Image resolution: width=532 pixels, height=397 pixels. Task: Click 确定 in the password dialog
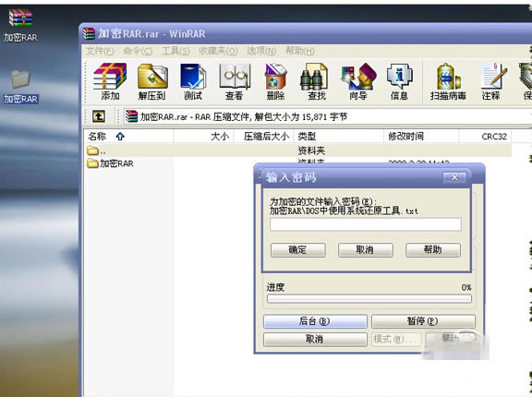tap(298, 250)
